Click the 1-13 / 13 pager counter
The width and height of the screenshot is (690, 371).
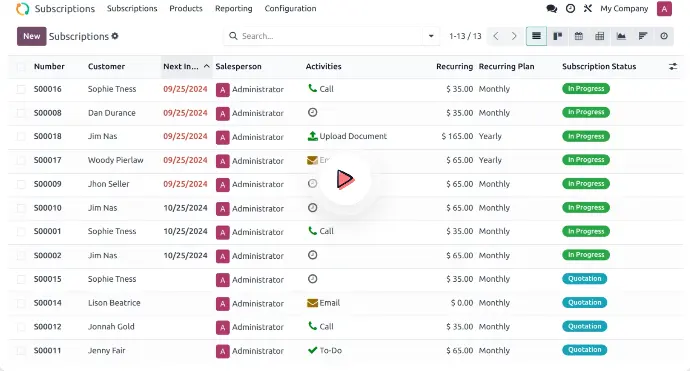coord(465,36)
